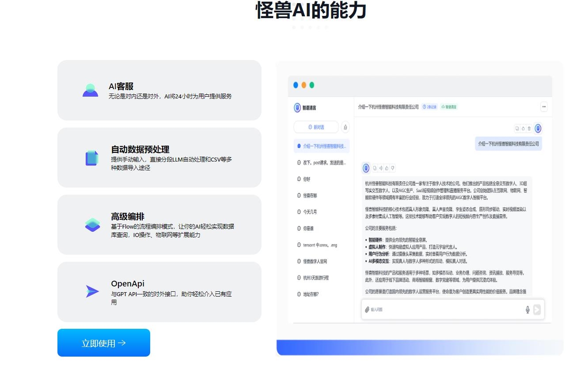Click the 输入问题 chat input field
The width and height of the screenshot is (588, 365).
coord(442,310)
